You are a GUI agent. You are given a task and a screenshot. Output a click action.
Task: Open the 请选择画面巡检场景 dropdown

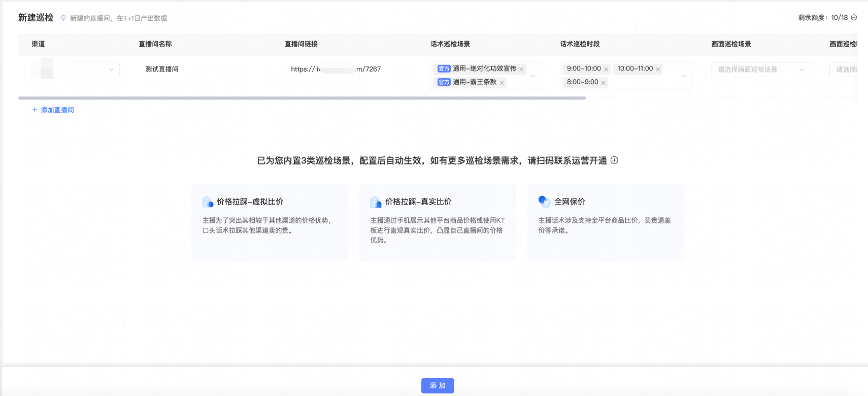pos(760,70)
